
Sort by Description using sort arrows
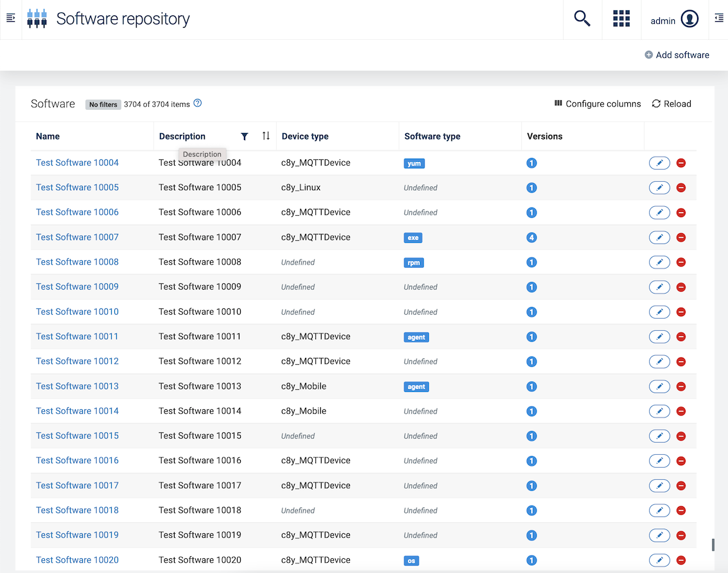266,136
